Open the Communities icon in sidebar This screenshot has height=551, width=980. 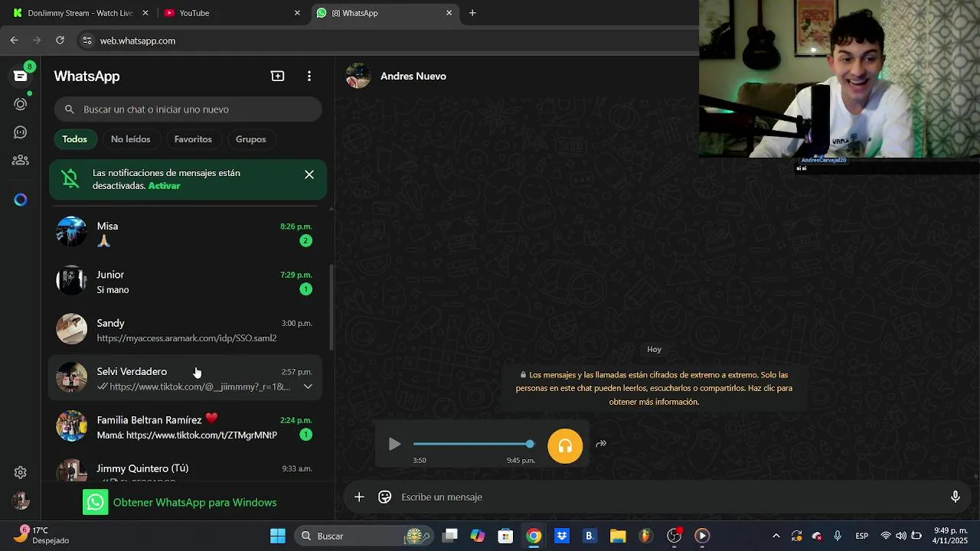(21, 160)
